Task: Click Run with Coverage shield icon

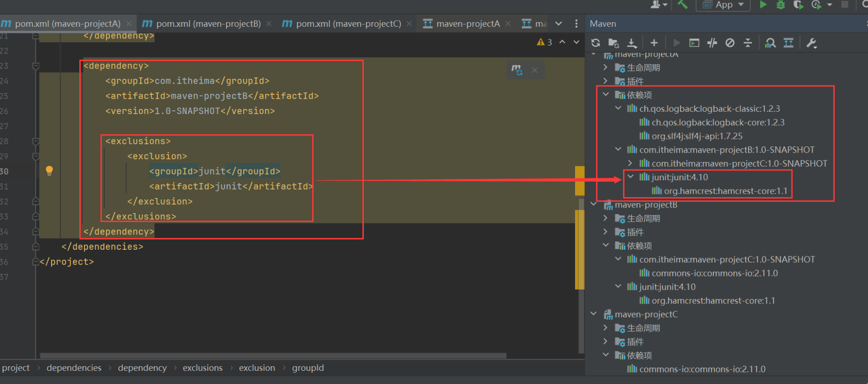Action: 798,5
